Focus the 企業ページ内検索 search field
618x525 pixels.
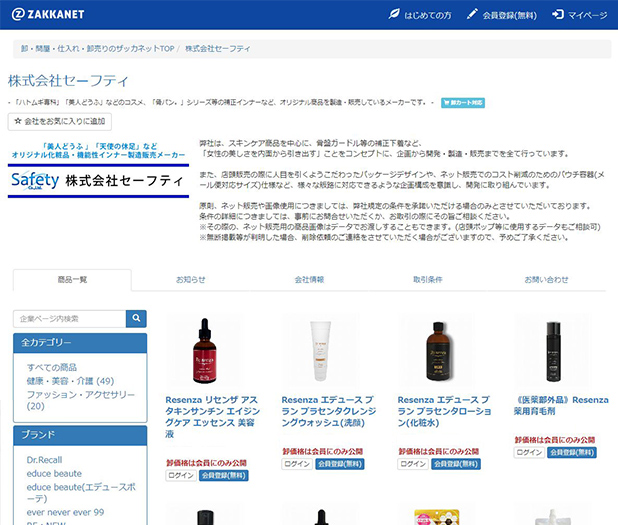(x=70, y=318)
